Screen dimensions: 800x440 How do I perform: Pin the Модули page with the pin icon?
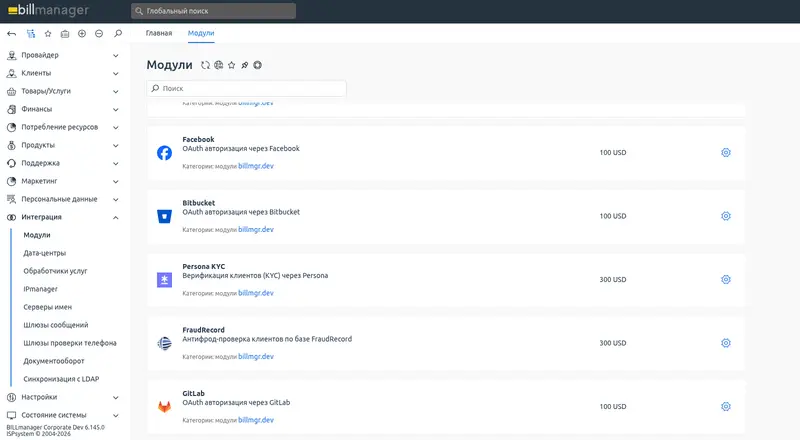(x=244, y=65)
